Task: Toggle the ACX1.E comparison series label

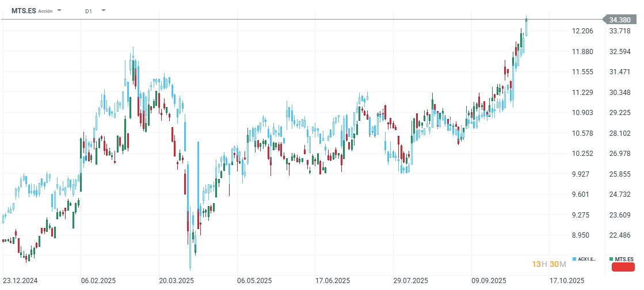Action: (x=587, y=260)
